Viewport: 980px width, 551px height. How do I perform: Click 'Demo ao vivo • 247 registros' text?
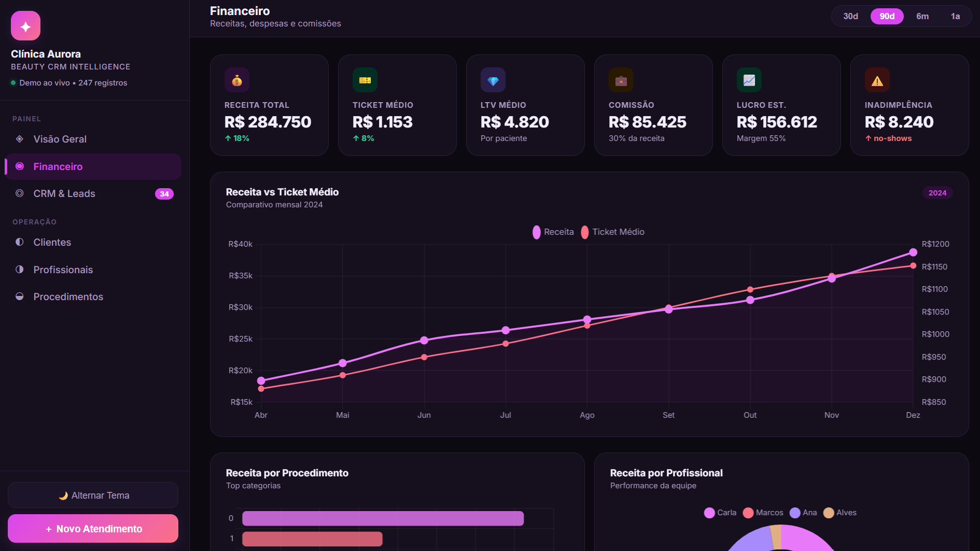(x=73, y=83)
